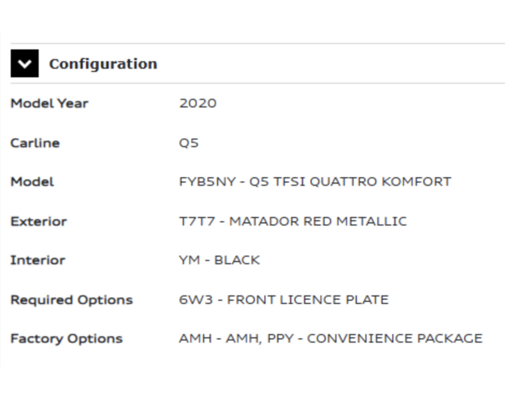Screen dimensions: 532x399
Task: Select the Factory Options label
Action: 66,339
